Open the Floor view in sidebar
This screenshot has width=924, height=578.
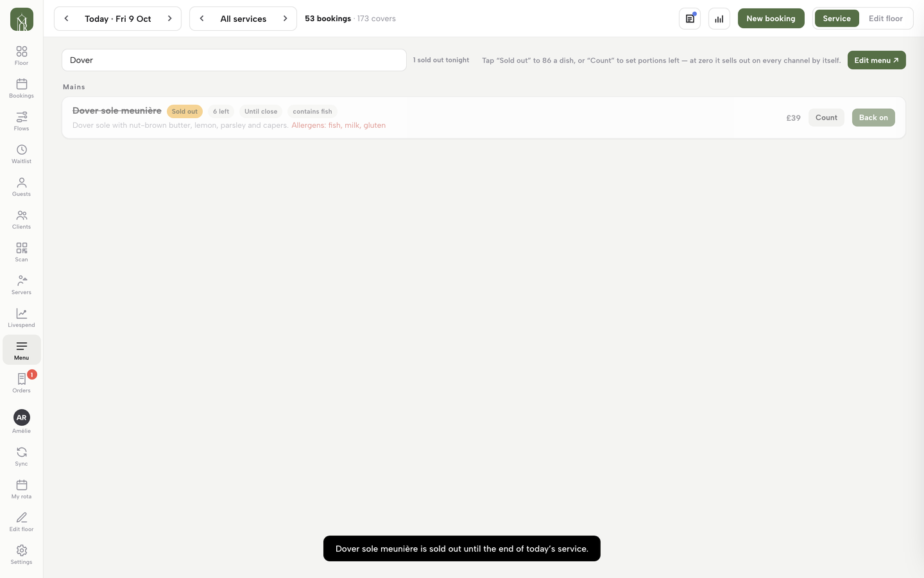click(22, 55)
